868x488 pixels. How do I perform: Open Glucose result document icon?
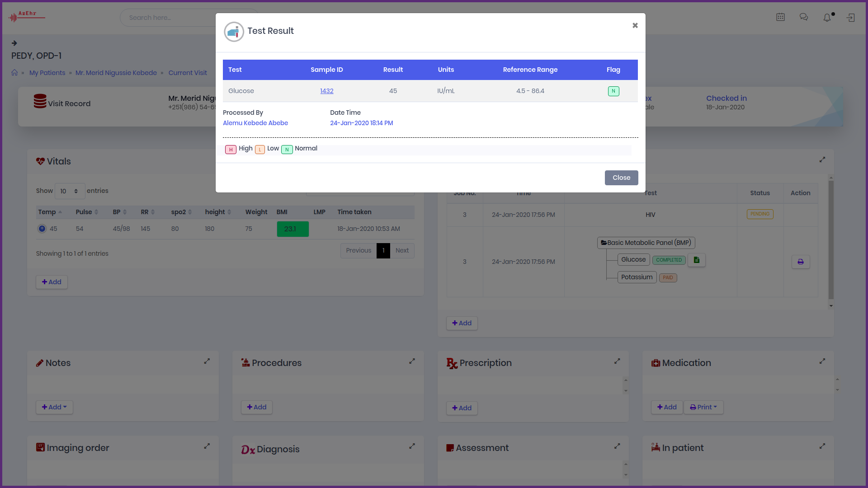pyautogui.click(x=696, y=260)
